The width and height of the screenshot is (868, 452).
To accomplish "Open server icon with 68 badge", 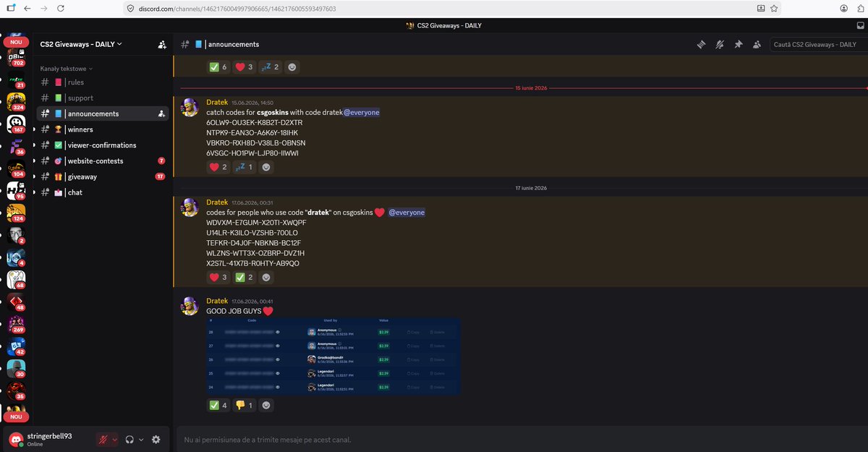I will [16, 280].
